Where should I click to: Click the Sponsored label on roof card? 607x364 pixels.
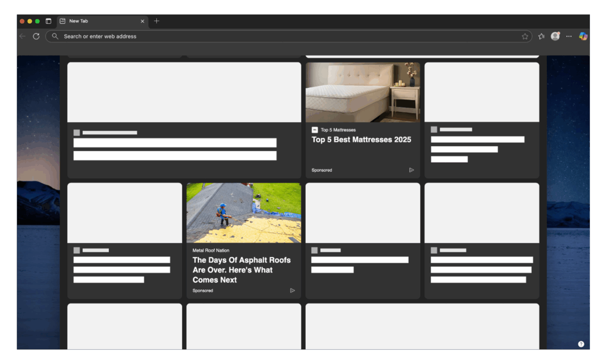203,291
